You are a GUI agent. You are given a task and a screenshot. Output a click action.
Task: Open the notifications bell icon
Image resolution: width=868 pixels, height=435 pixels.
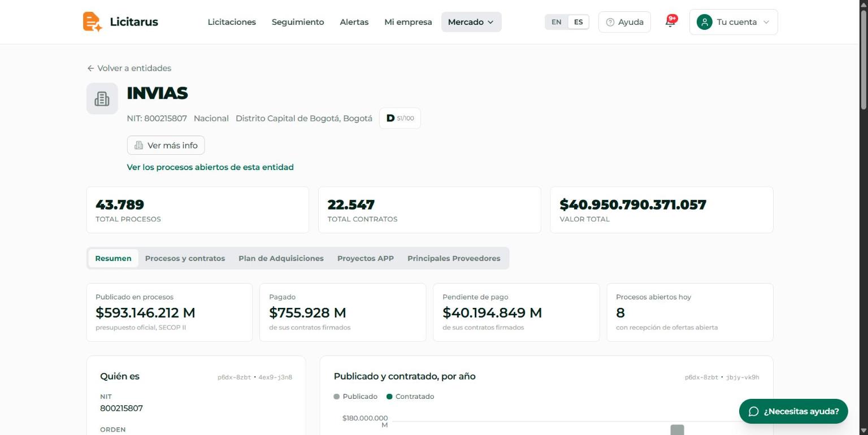(670, 22)
